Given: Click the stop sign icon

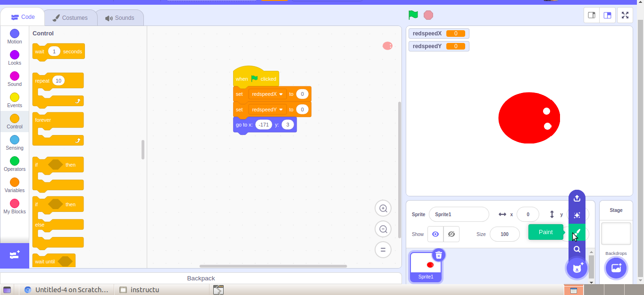Looking at the screenshot, I should (x=428, y=15).
